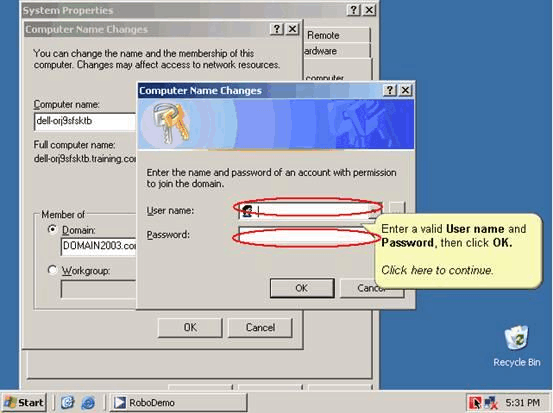Open the Start menu
Viewport: 553px width, 413px height.
pos(24,402)
